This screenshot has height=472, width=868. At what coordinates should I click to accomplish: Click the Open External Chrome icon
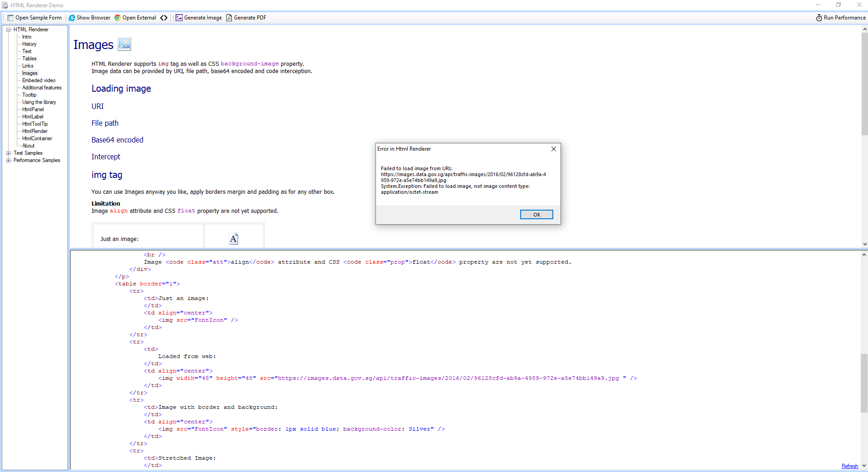[x=117, y=18]
